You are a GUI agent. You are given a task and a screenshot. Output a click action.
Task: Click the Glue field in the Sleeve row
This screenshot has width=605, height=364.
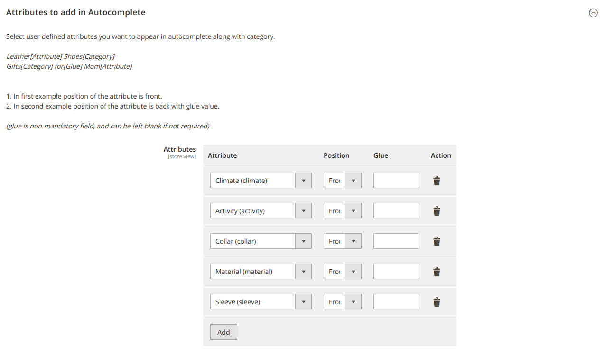click(396, 301)
